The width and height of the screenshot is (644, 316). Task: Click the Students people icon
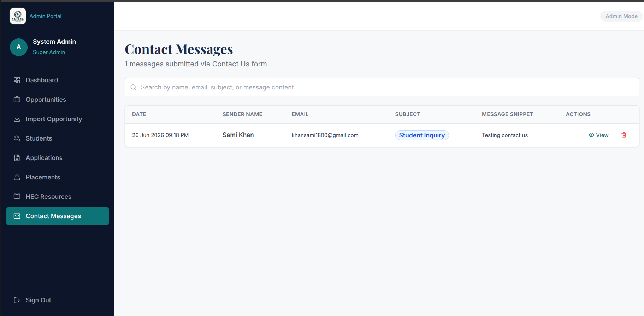tap(17, 138)
